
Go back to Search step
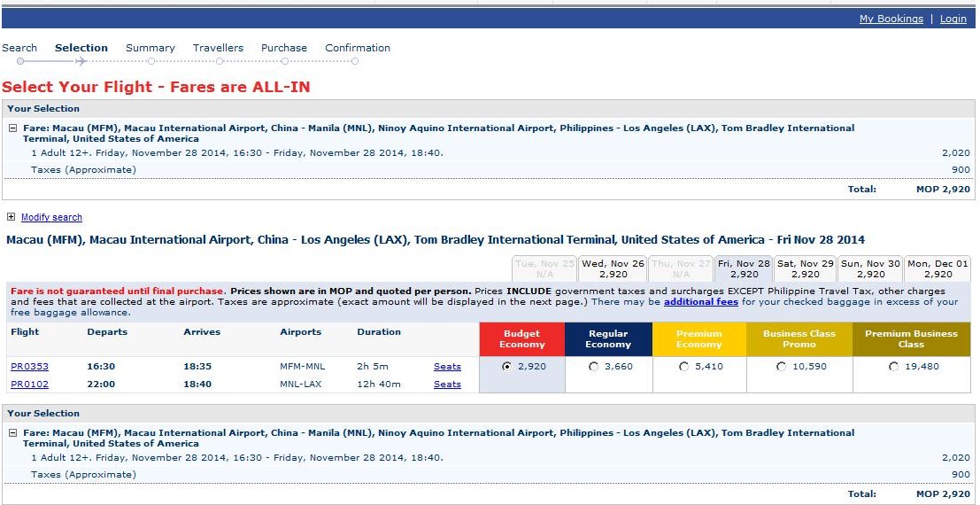pyautogui.click(x=19, y=48)
